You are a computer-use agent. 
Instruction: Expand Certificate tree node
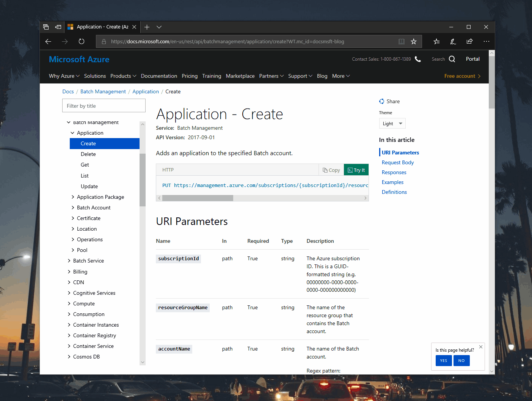coord(73,219)
